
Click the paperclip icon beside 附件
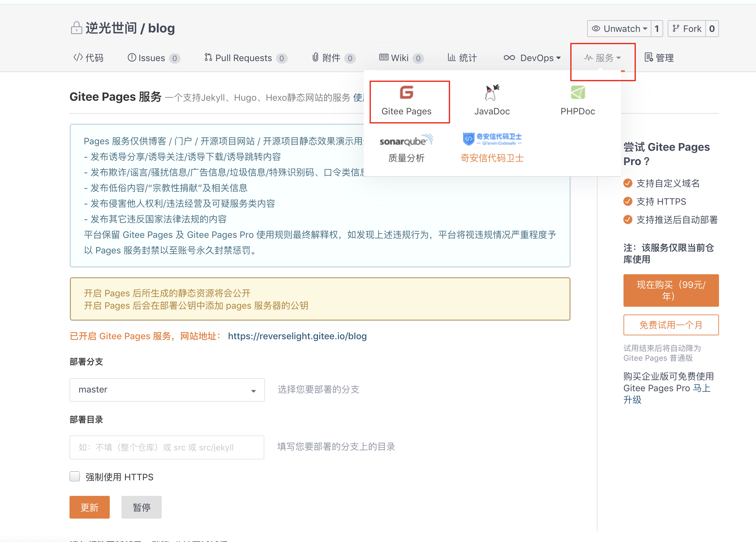point(315,58)
